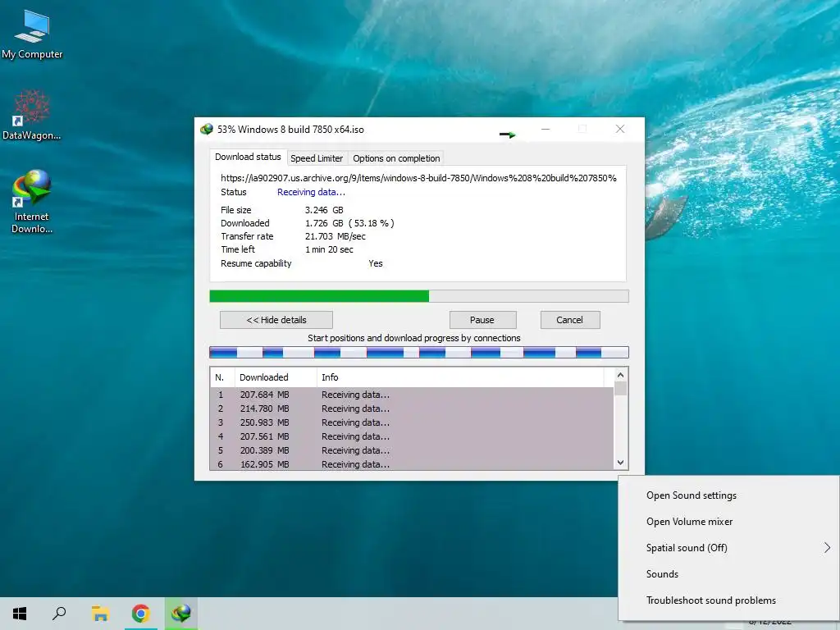The image size is (840, 630).
Task: Click the archive.org download URL text
Action: tap(418, 178)
